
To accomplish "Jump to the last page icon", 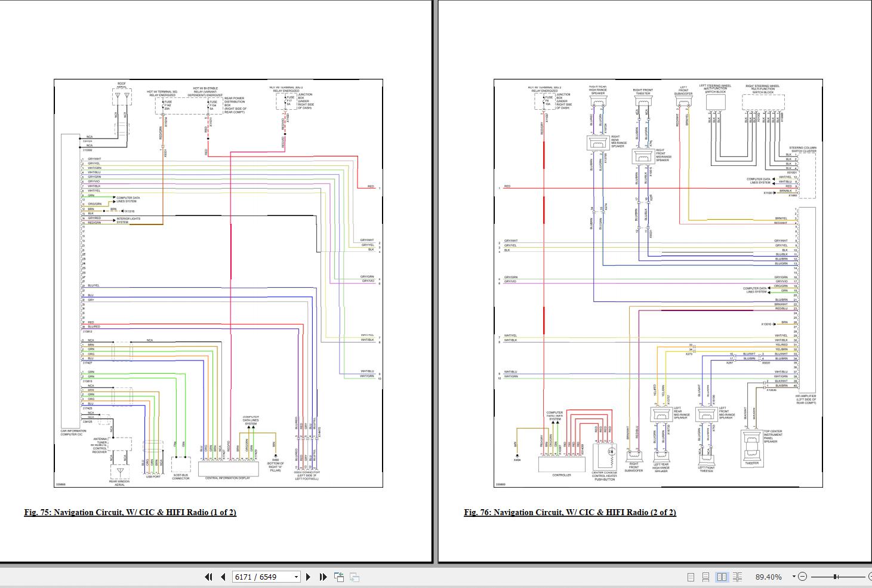I will tap(323, 577).
